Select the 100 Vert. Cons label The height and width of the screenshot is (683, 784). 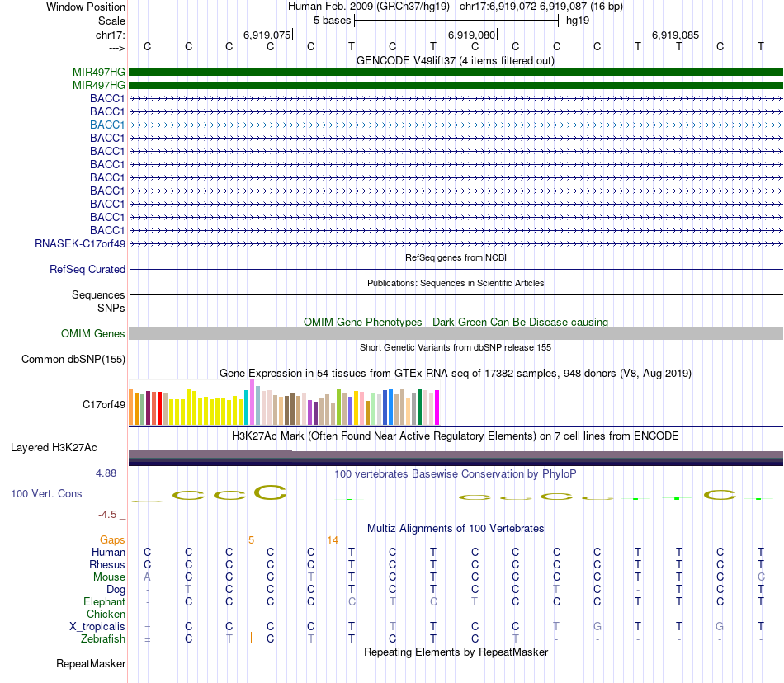(46, 493)
